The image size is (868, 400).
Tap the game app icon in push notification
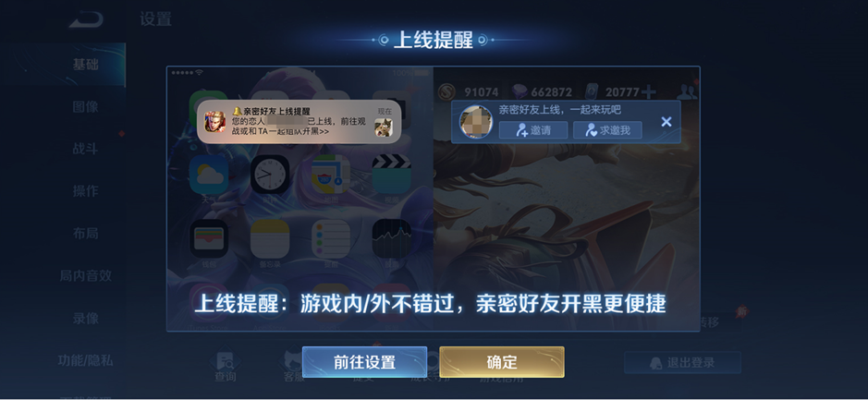point(214,122)
